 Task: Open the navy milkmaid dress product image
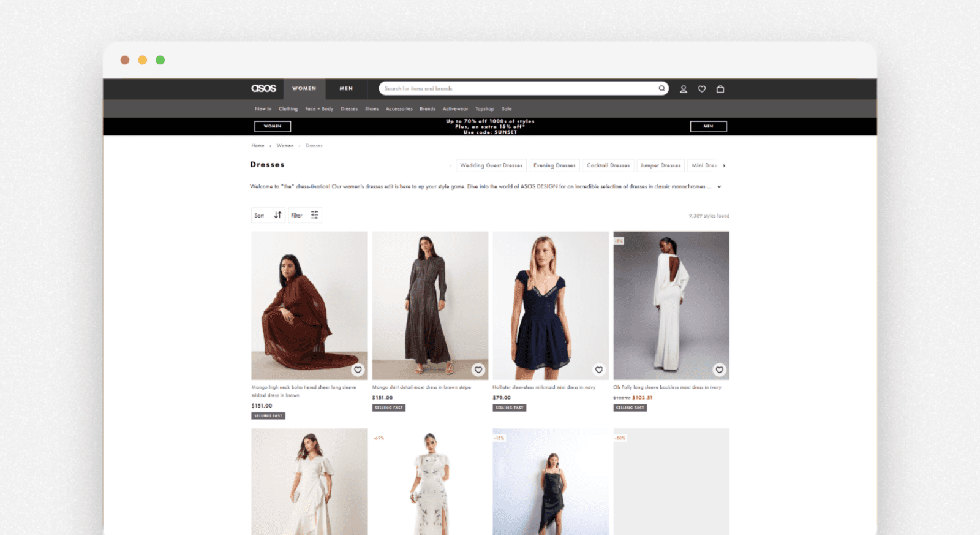[x=551, y=305]
